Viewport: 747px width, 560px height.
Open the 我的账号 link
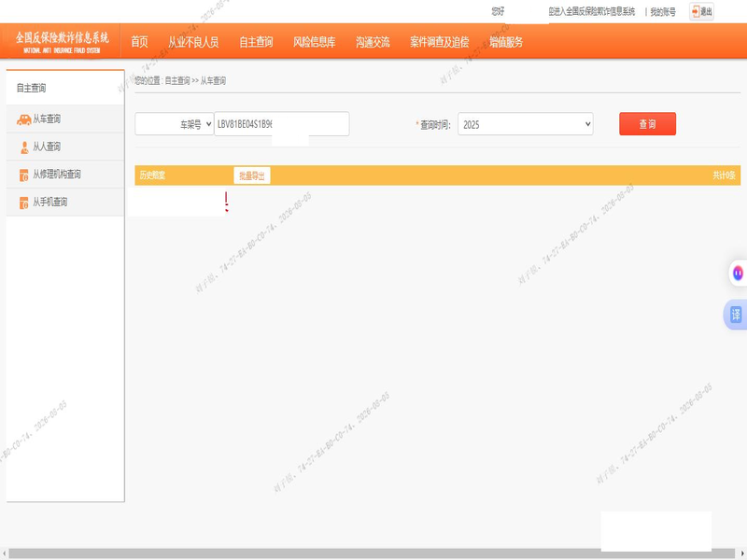coord(663,12)
